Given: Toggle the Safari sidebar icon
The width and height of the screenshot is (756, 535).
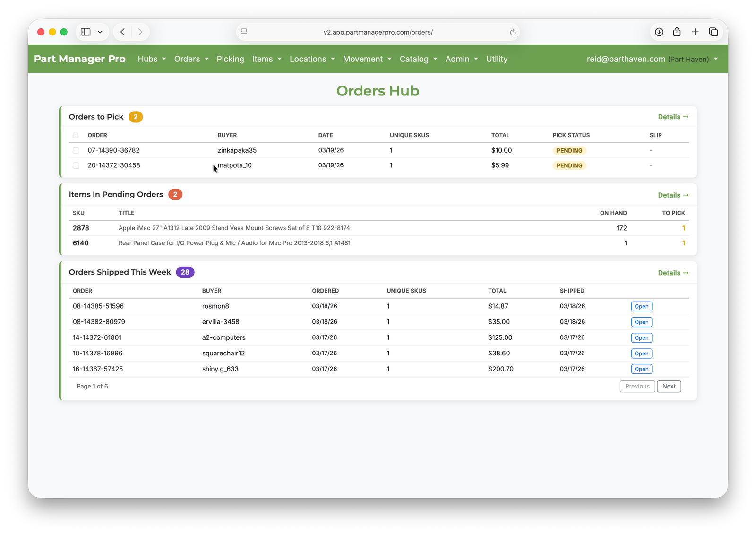Looking at the screenshot, I should pyautogui.click(x=86, y=32).
